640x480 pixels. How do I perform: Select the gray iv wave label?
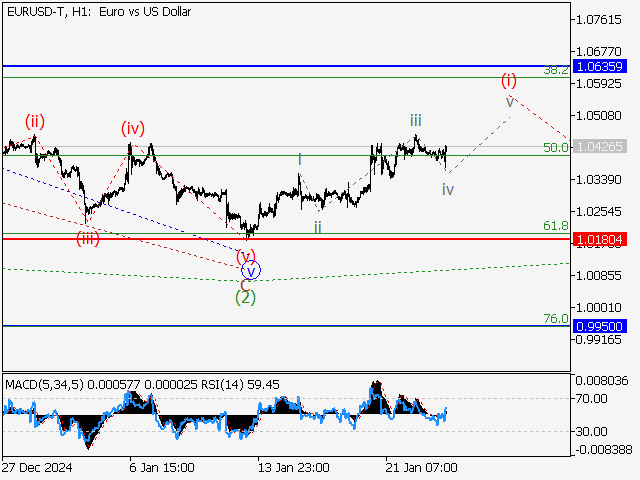[x=448, y=189]
